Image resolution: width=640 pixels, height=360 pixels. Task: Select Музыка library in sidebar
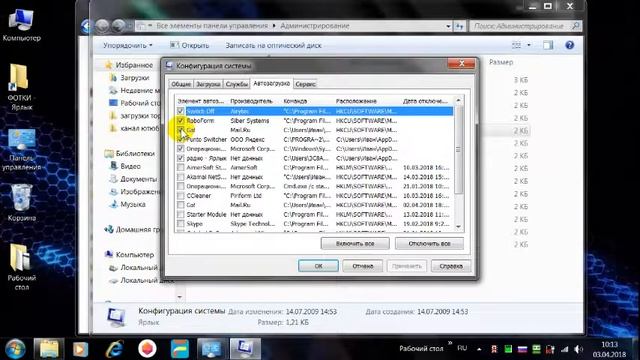tap(133, 204)
